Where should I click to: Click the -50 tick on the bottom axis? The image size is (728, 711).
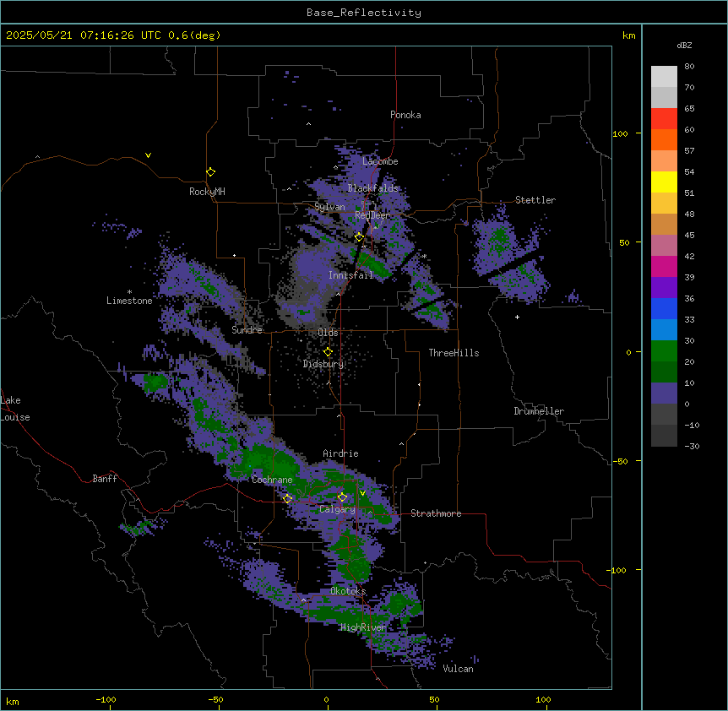click(215, 699)
